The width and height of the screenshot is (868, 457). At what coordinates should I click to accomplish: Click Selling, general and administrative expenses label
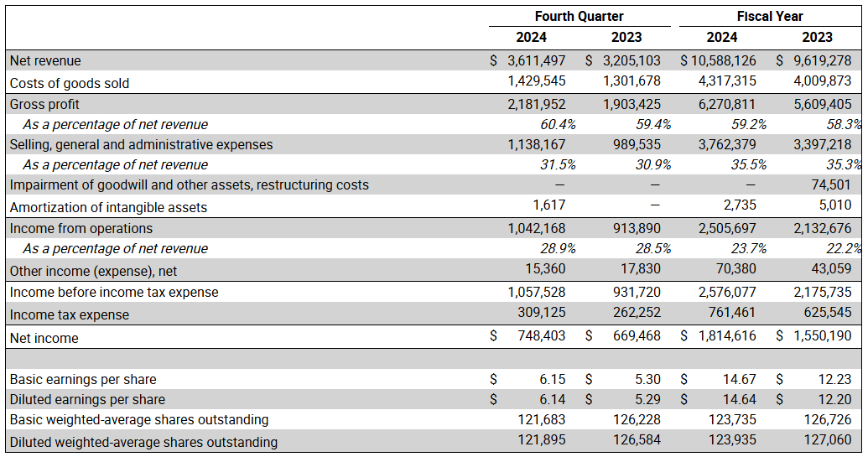point(141,144)
